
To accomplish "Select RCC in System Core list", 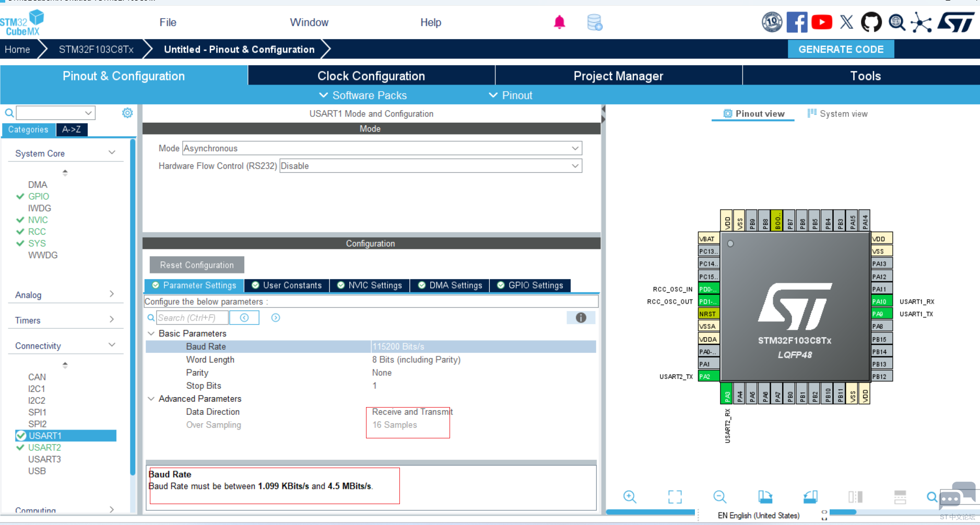I will (x=37, y=231).
